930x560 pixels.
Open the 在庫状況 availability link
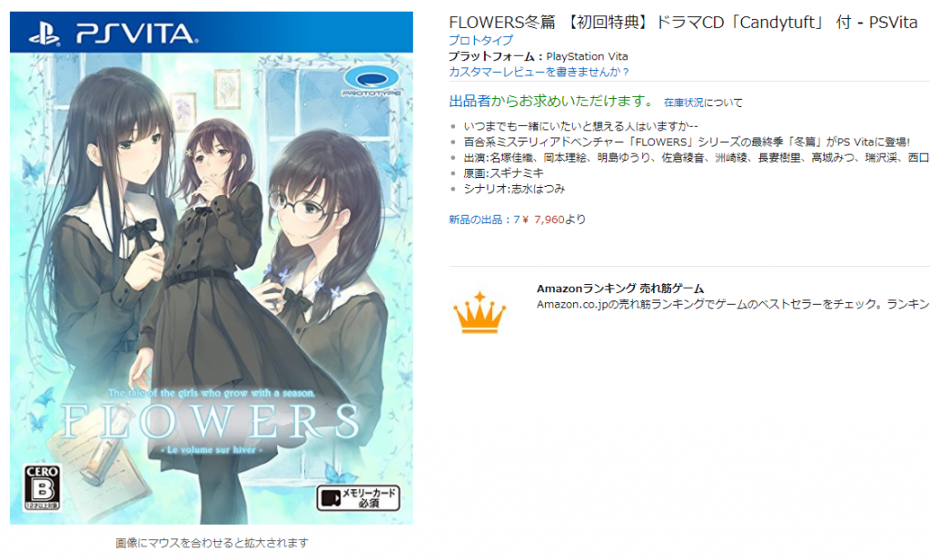[x=683, y=103]
